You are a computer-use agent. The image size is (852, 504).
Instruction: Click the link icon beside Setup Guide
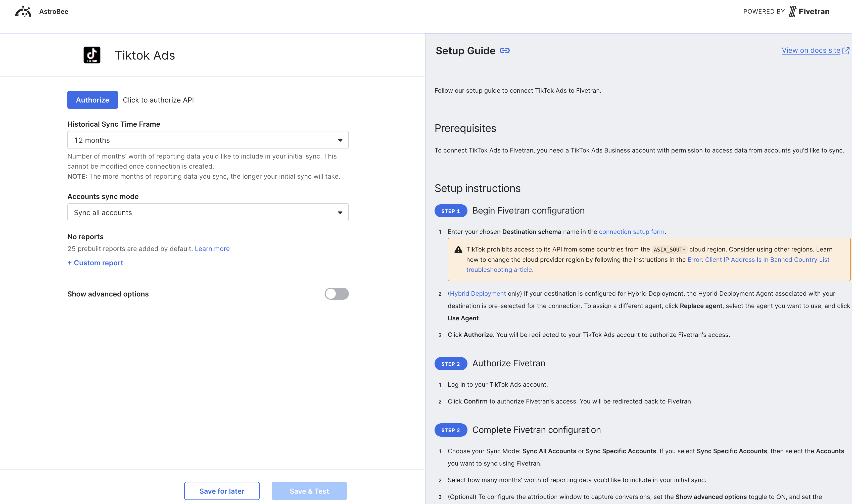(x=505, y=50)
